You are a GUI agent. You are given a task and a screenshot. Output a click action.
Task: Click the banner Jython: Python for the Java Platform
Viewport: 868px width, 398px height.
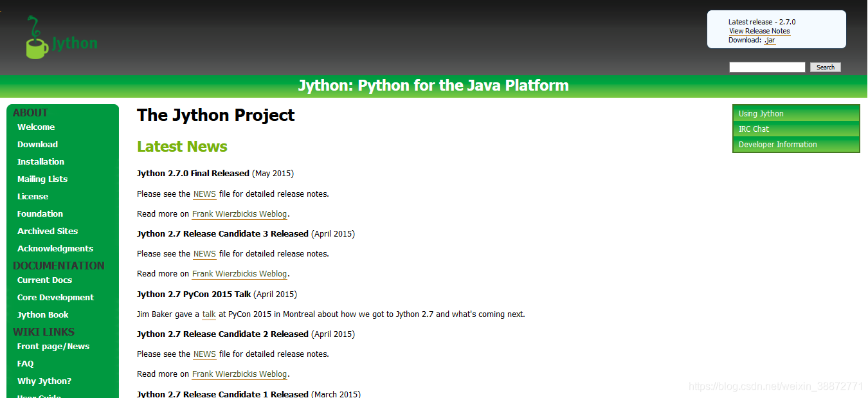[x=433, y=86]
